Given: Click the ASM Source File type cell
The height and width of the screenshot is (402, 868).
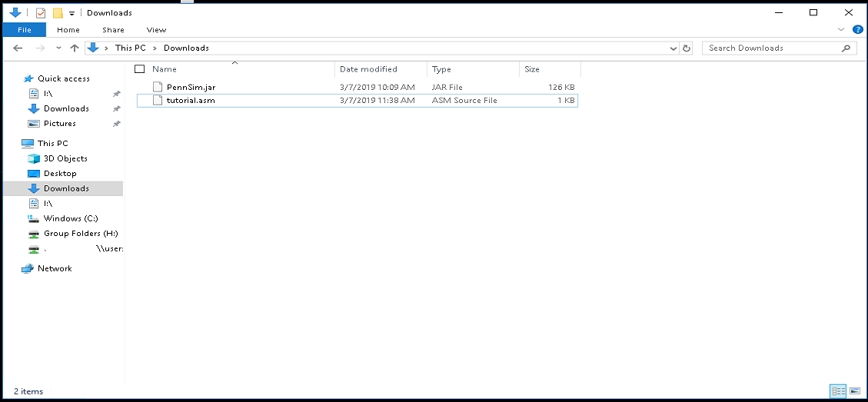Looking at the screenshot, I should 464,101.
